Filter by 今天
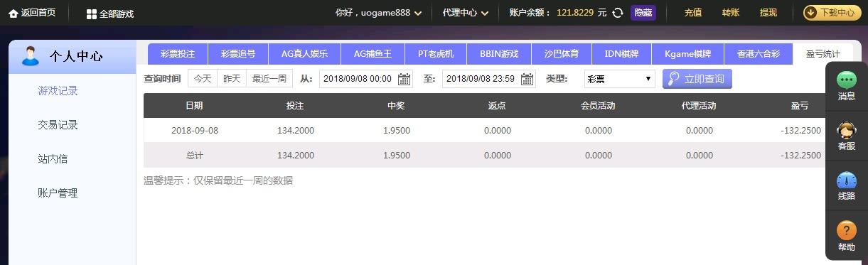The image size is (868, 265). tap(203, 79)
